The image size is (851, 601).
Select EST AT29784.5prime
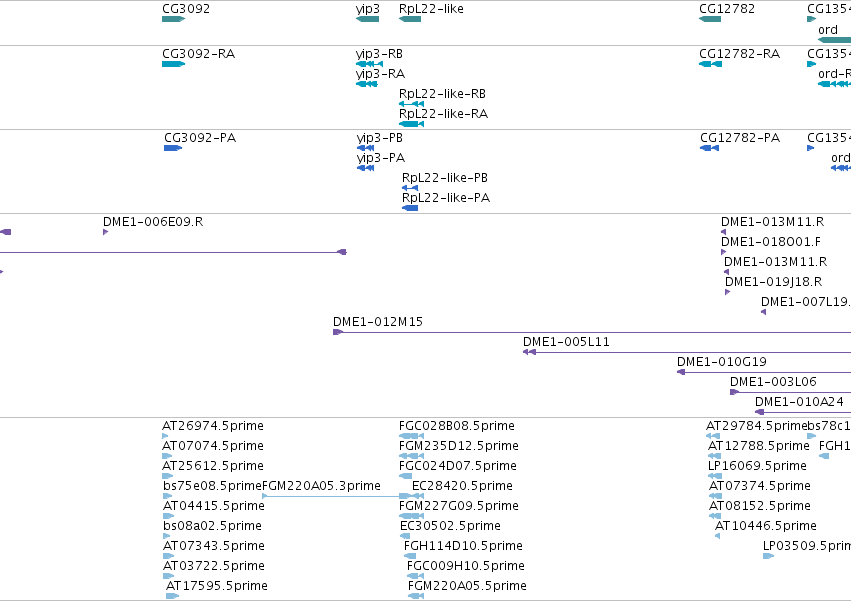point(756,426)
